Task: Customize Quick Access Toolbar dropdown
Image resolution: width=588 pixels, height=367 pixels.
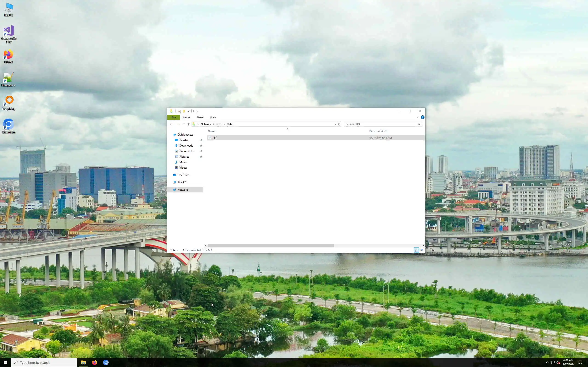Action: 189,111
